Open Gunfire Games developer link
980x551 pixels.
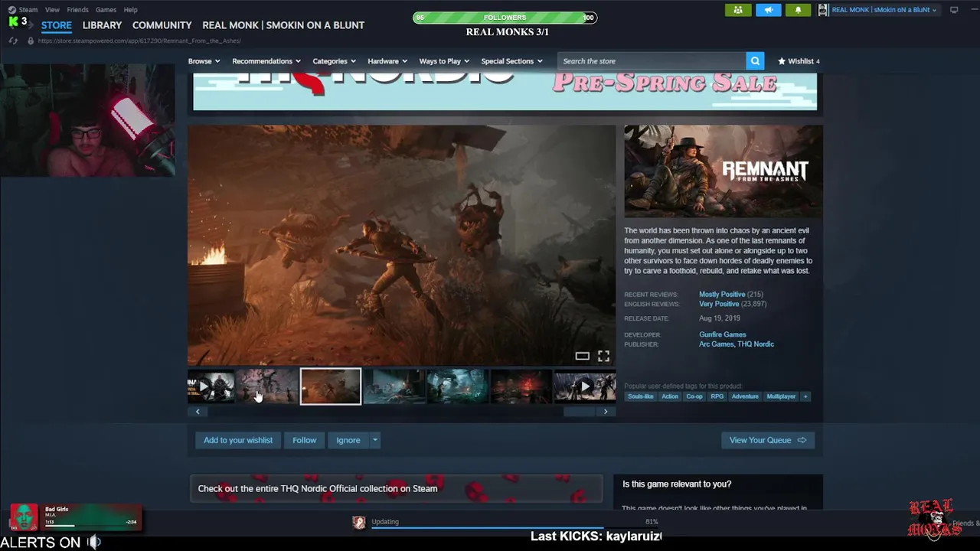(x=722, y=334)
